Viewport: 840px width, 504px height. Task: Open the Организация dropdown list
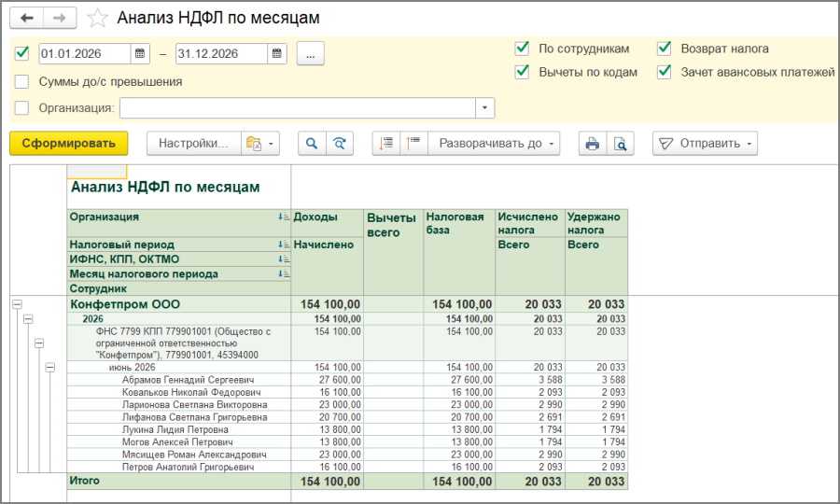click(x=484, y=107)
